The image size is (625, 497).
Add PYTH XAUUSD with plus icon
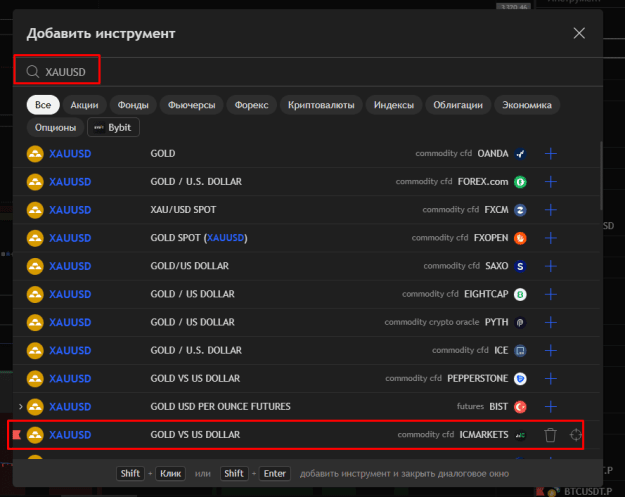(550, 322)
